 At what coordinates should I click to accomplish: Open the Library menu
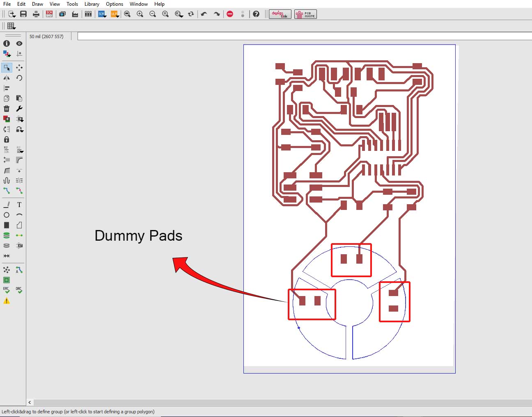pyautogui.click(x=92, y=4)
